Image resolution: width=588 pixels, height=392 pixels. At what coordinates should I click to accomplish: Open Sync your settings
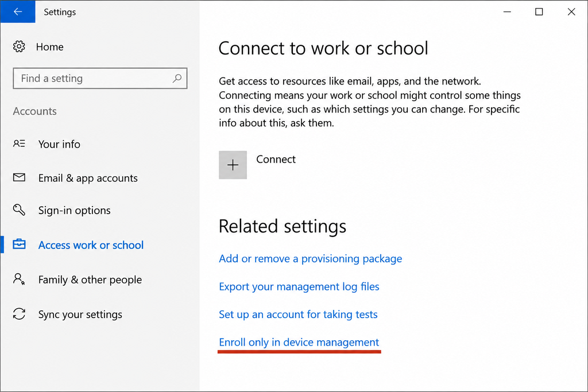click(x=80, y=315)
